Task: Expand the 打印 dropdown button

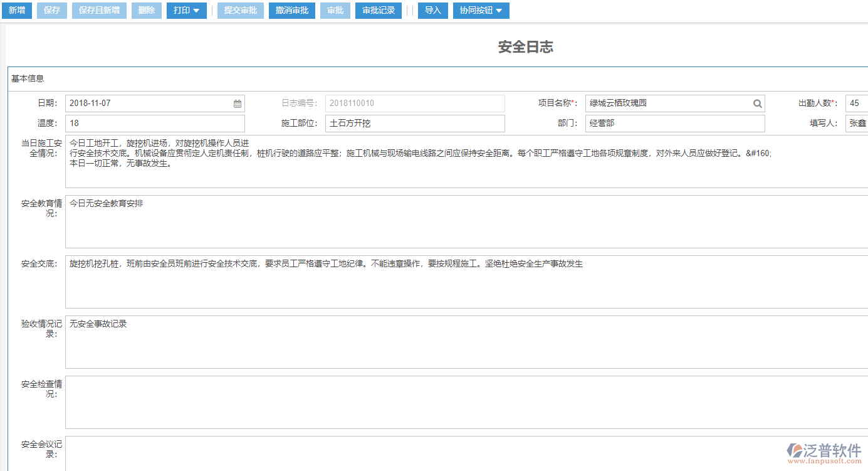Action: (x=186, y=11)
